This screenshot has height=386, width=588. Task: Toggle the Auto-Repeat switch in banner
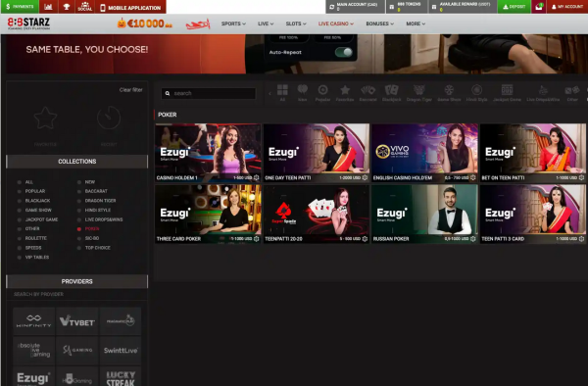click(x=344, y=52)
